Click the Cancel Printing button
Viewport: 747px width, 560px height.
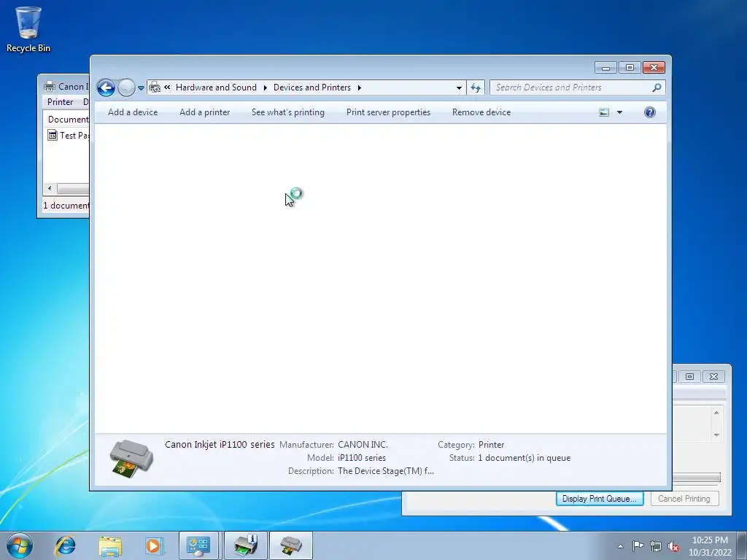[684, 499]
